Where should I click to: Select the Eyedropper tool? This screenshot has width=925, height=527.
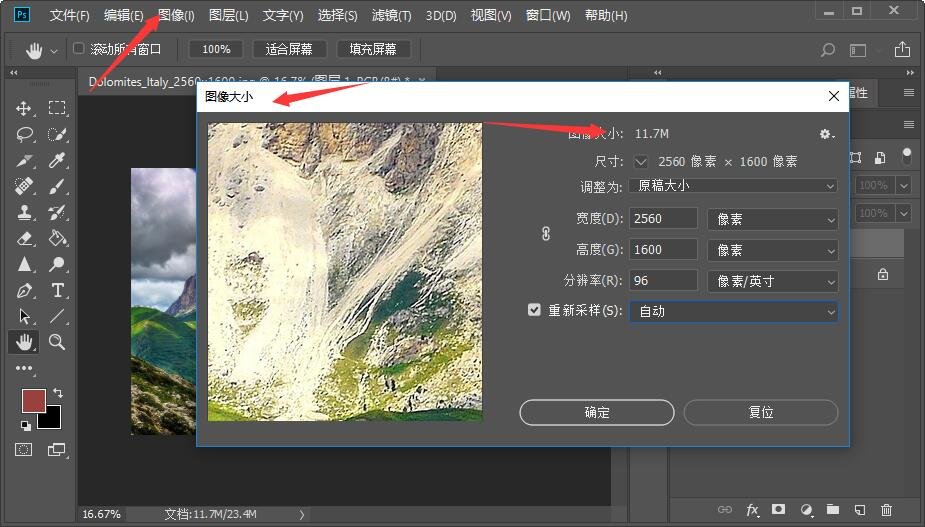click(57, 160)
